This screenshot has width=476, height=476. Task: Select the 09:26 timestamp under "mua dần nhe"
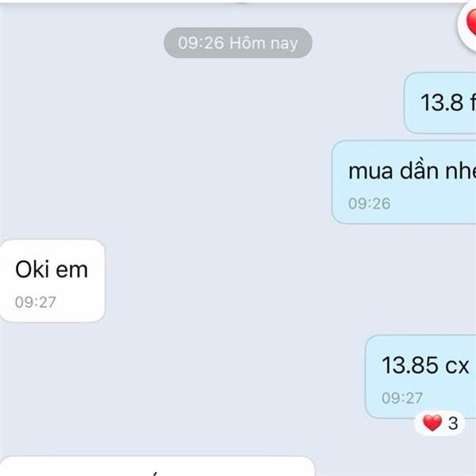[x=369, y=203]
